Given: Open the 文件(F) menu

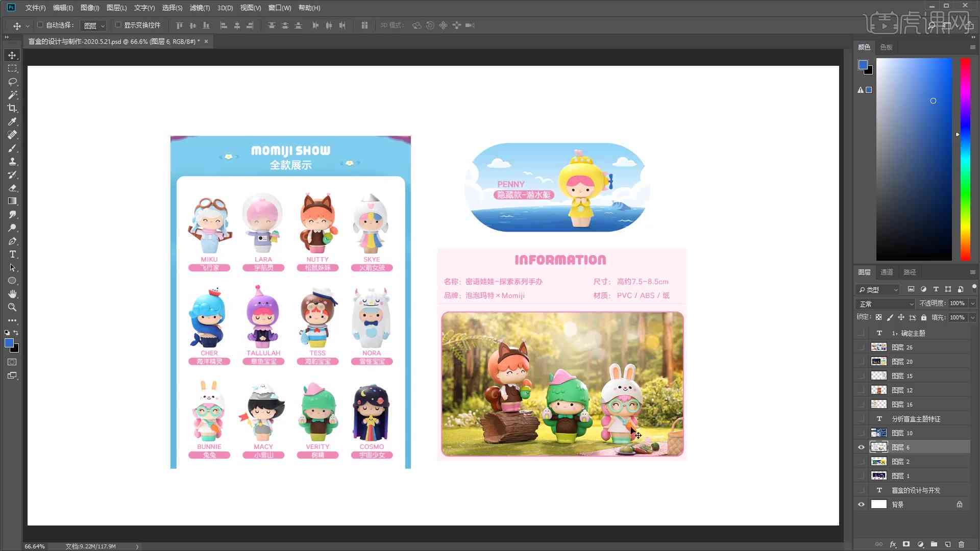Looking at the screenshot, I should [35, 8].
